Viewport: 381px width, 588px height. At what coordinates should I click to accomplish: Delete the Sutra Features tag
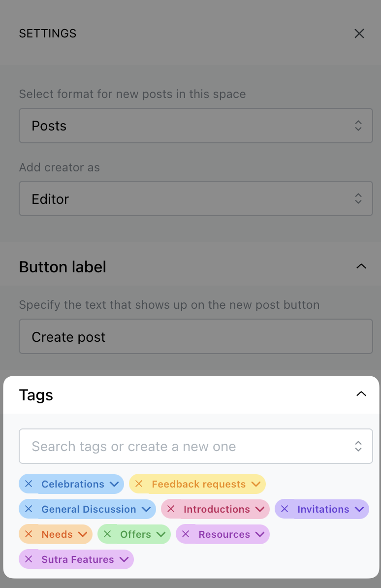pyautogui.click(x=29, y=559)
